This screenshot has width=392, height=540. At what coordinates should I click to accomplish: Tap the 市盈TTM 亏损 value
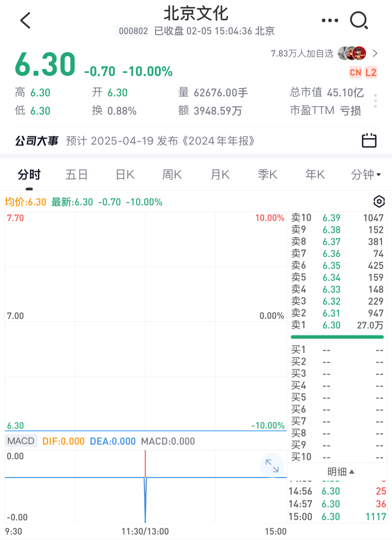pos(326,110)
